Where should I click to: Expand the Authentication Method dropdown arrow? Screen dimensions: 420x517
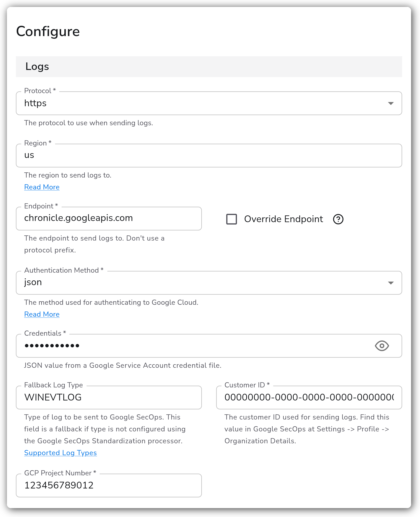[x=390, y=283]
